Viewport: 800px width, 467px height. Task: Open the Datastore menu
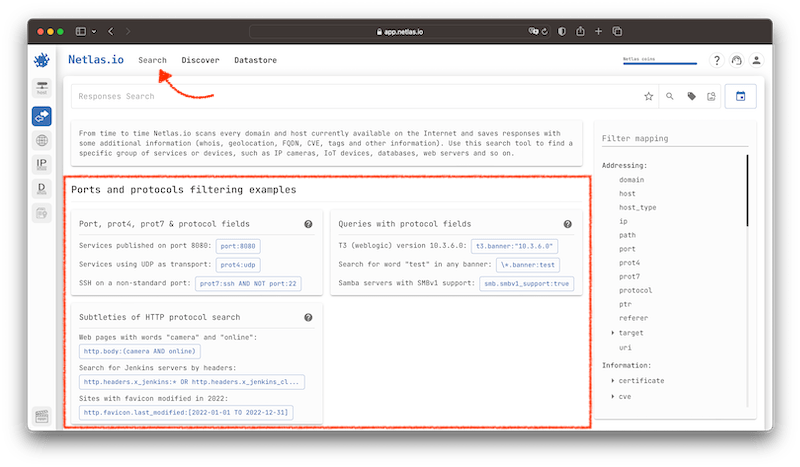[255, 60]
